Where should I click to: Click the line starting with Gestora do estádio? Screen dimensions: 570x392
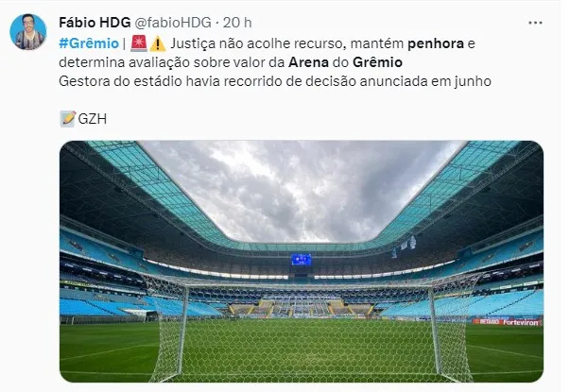pos(275,81)
